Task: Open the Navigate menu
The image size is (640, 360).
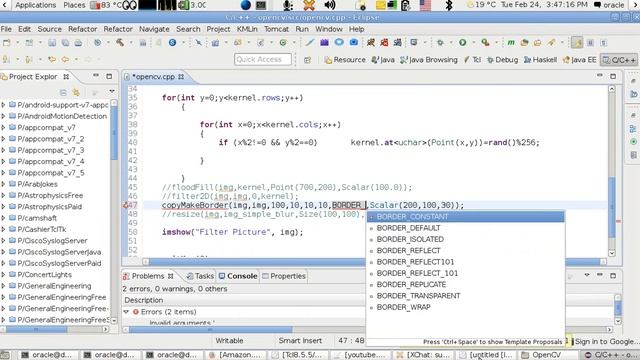Action: (154, 29)
